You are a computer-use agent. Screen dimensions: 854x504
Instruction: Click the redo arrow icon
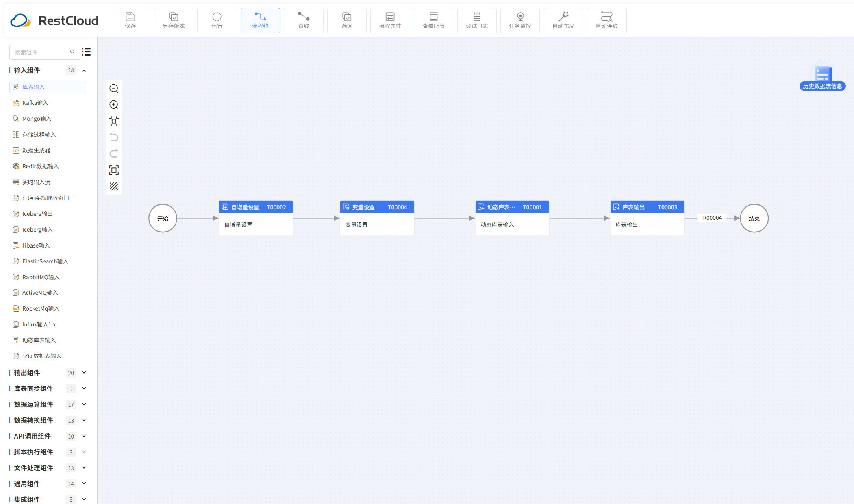(x=114, y=154)
